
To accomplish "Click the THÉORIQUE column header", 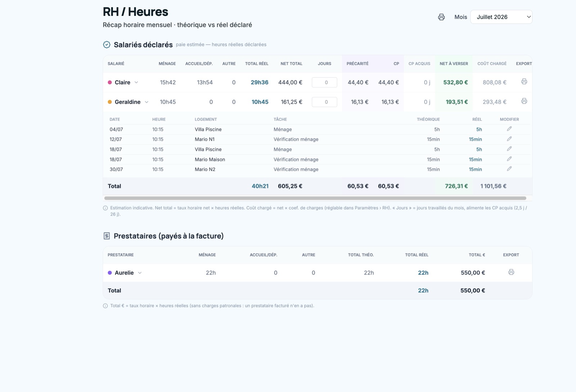I will [x=428, y=119].
